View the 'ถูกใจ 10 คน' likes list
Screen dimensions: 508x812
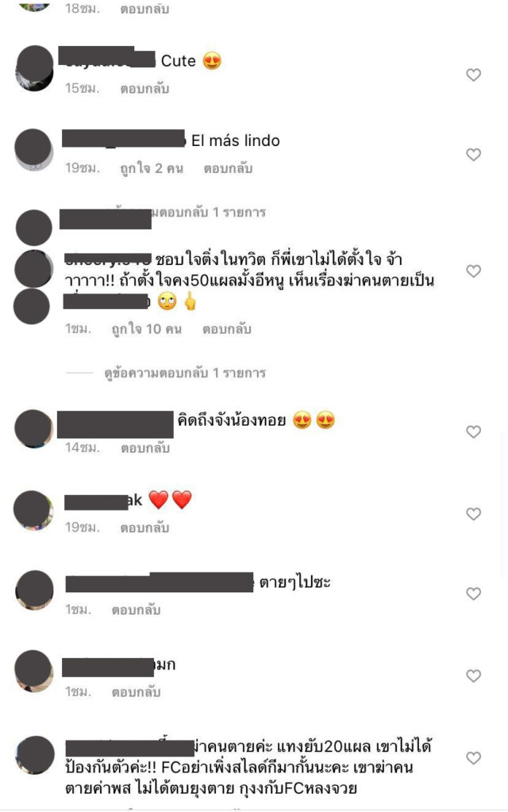[x=147, y=329]
